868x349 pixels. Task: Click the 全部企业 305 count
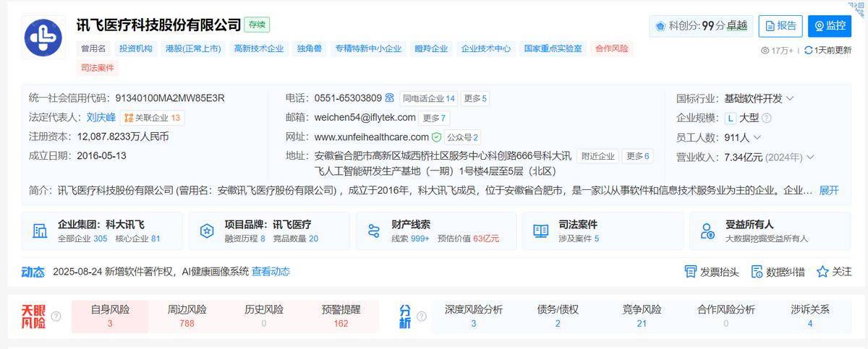pyautogui.click(x=82, y=238)
